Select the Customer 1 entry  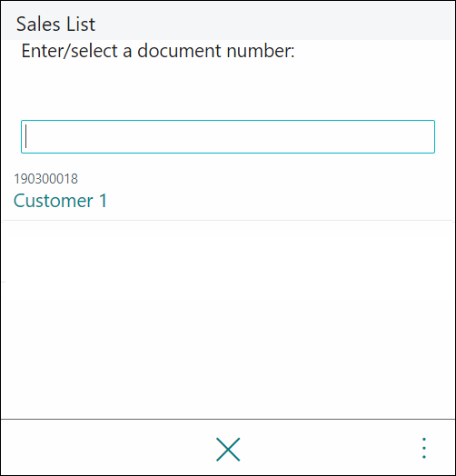[x=227, y=192]
